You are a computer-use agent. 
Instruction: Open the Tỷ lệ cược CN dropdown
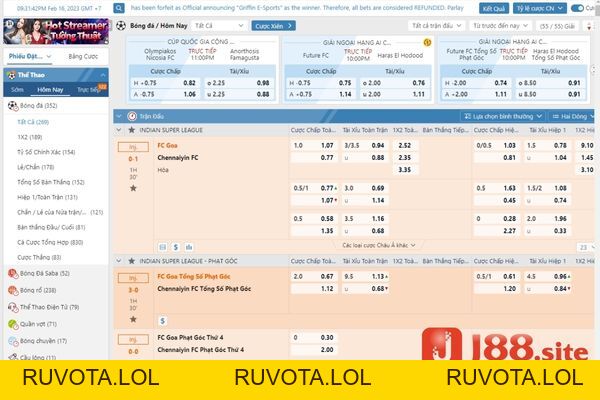(x=540, y=8)
